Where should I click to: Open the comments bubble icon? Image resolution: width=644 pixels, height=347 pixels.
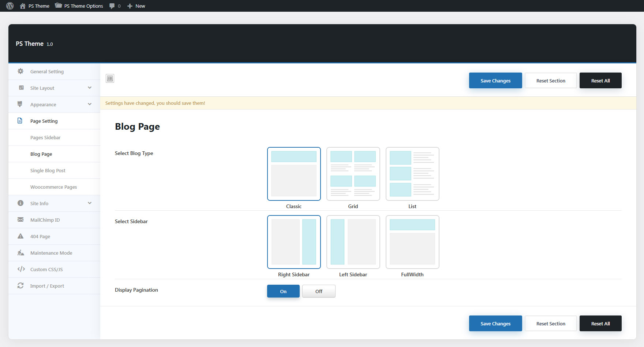(x=112, y=6)
